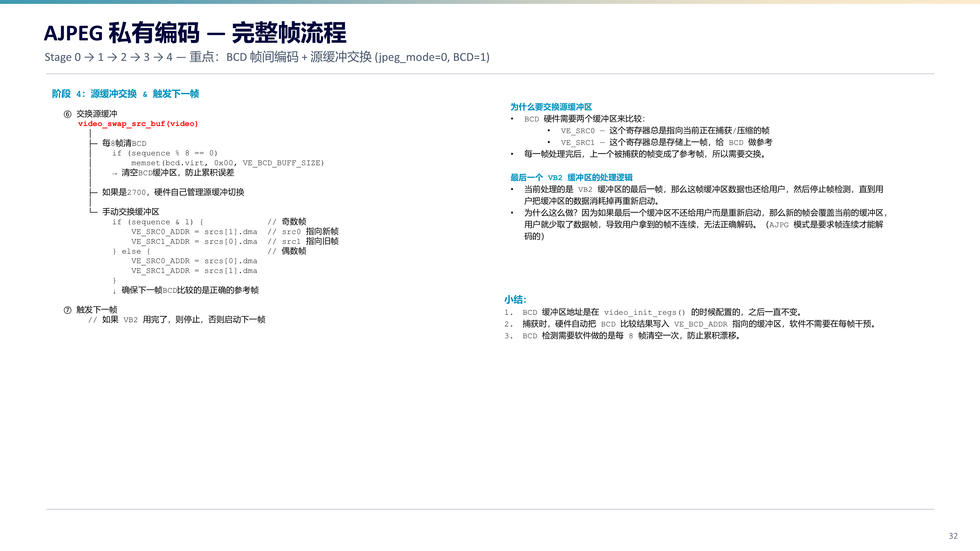
Task: Select the red video_swap_src_buf(video) function name
Action: [x=138, y=124]
